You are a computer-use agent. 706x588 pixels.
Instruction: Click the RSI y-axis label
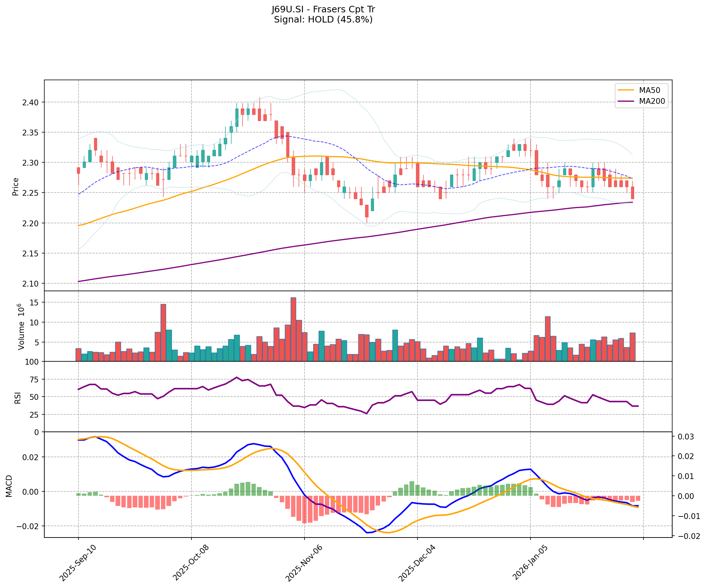[17, 398]
